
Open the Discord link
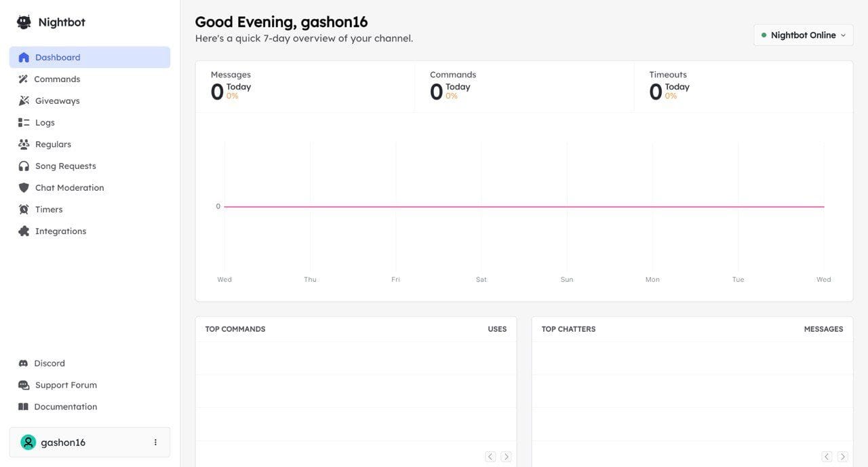tap(50, 363)
